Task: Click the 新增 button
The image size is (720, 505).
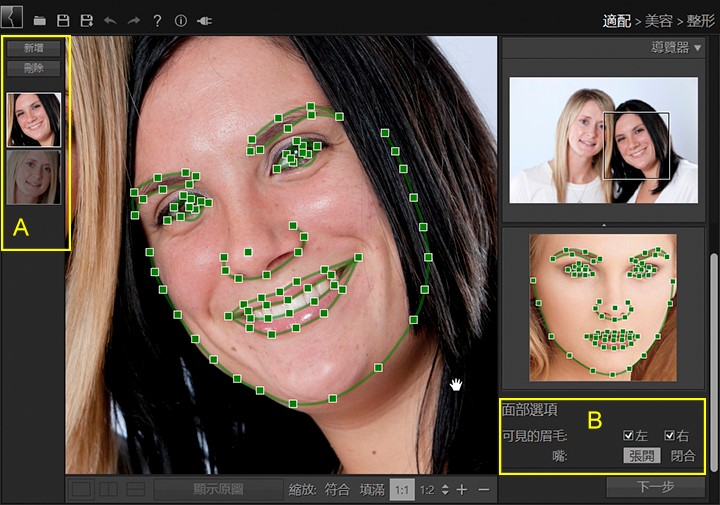Action: pyautogui.click(x=34, y=48)
